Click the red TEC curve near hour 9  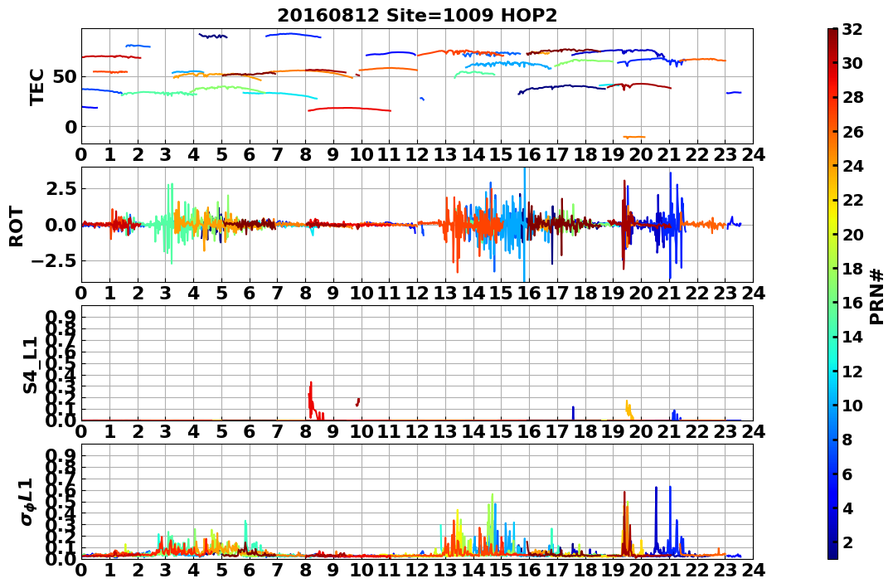[349, 109]
